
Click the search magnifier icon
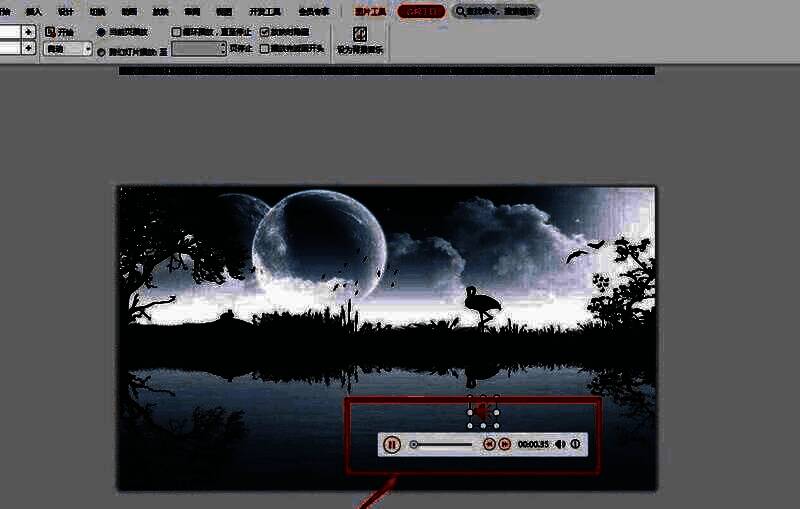462,12
